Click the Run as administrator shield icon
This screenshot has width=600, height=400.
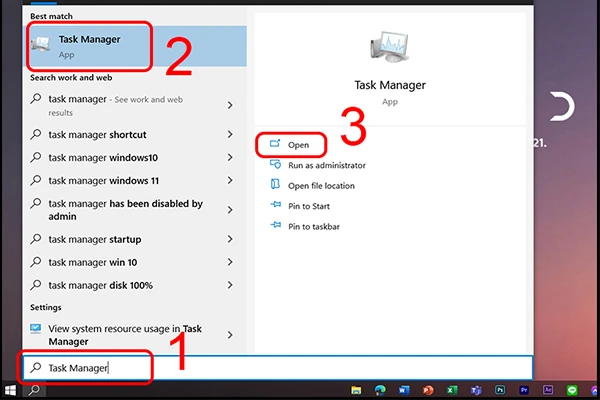pyautogui.click(x=276, y=164)
